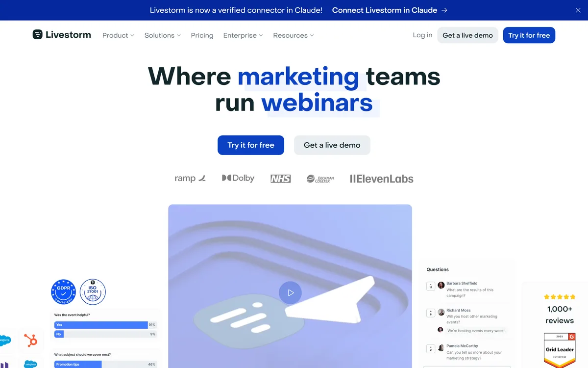Click the 1,000+ reviews text
The width and height of the screenshot is (588, 368).
pos(560,315)
